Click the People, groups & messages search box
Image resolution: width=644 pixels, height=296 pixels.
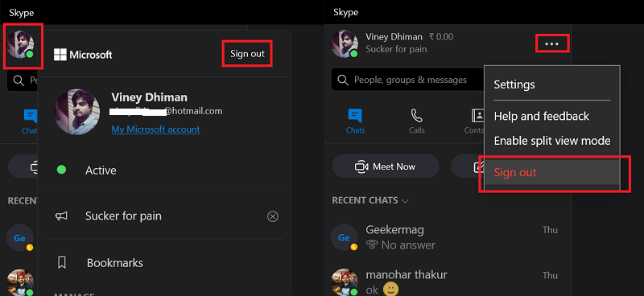pos(409,80)
